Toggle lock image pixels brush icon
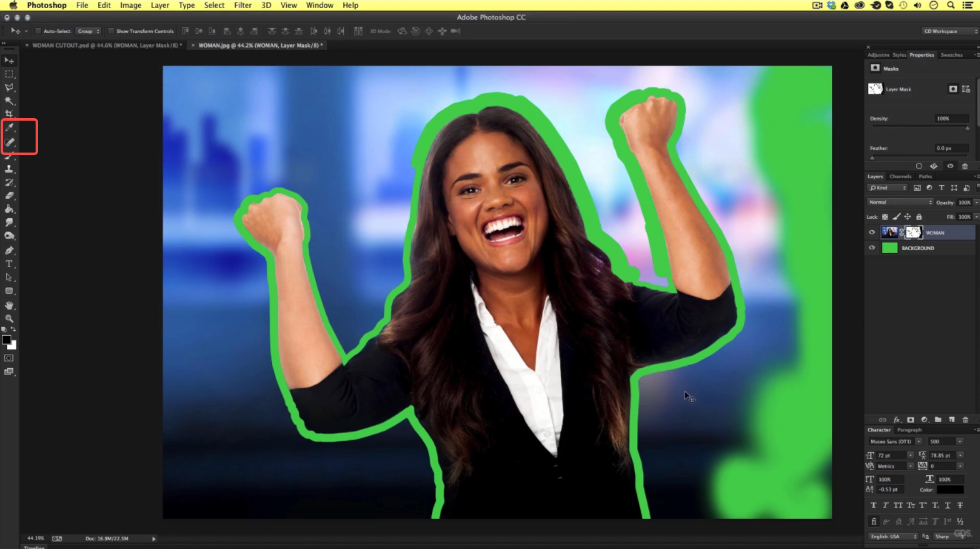Viewport: 980px width, 549px height. coord(896,217)
